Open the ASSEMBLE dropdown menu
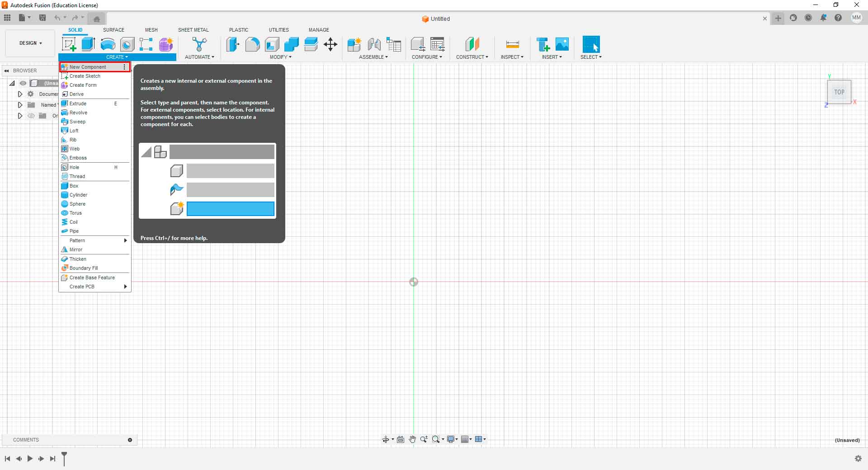The width and height of the screenshot is (868, 470). pyautogui.click(x=373, y=57)
